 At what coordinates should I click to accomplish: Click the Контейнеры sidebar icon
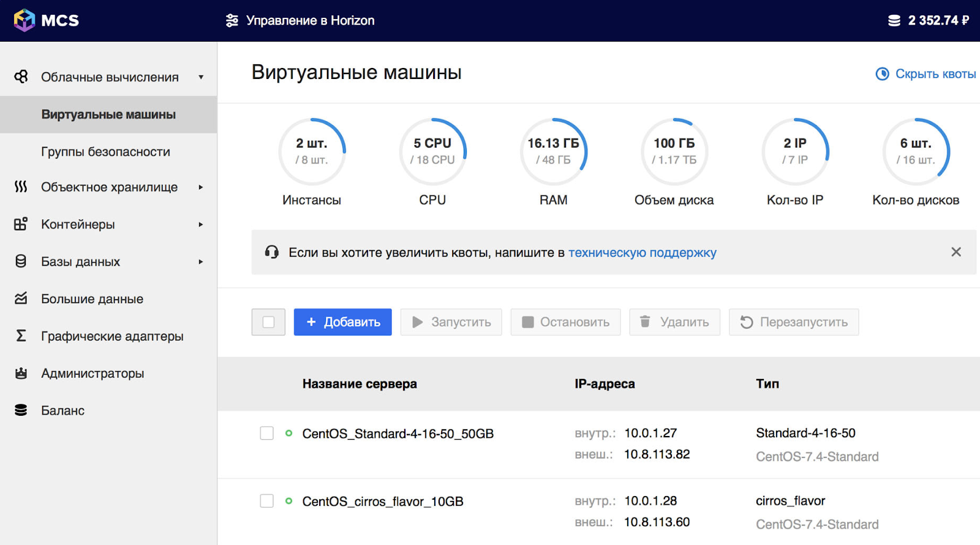21,224
